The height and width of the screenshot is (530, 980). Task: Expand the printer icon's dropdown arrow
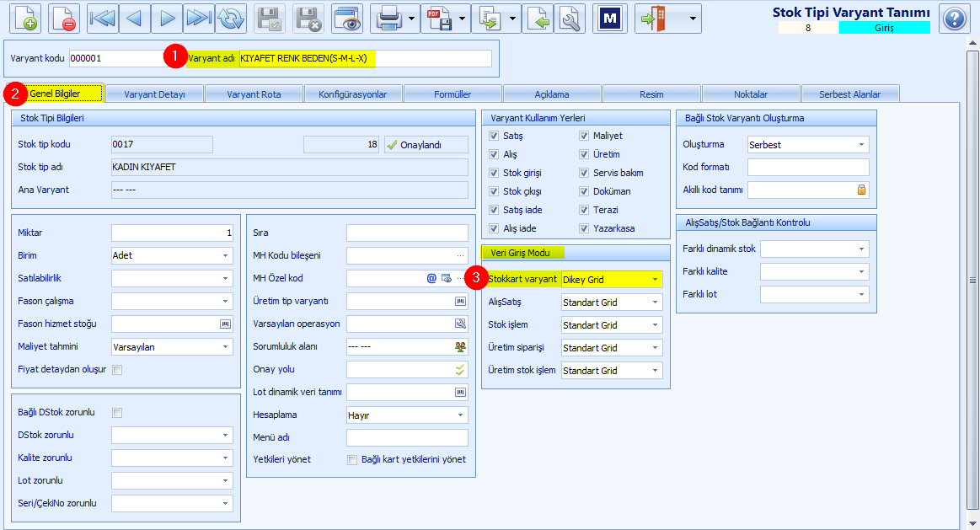tap(411, 19)
